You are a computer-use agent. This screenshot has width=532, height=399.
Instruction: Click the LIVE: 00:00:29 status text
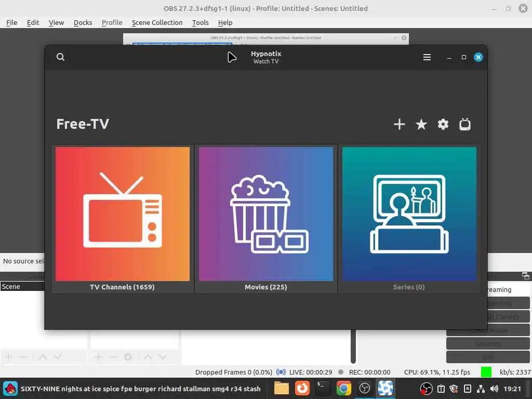tap(311, 372)
